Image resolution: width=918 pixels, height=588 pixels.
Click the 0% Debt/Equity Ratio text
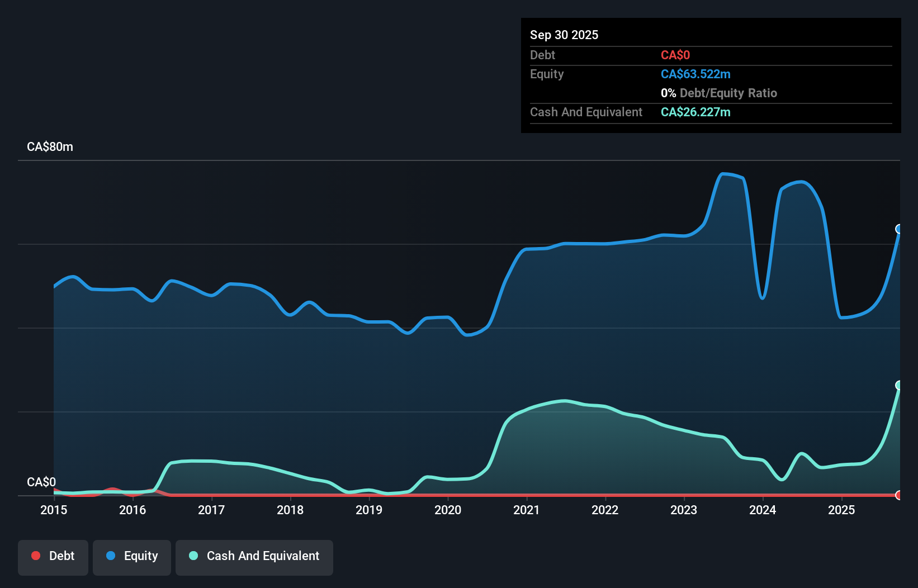[719, 93]
